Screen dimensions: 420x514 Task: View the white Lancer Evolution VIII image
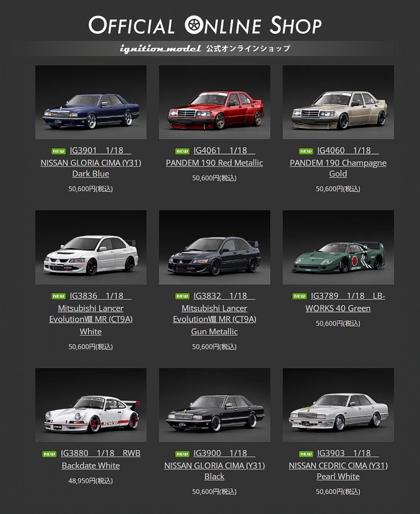click(91, 247)
